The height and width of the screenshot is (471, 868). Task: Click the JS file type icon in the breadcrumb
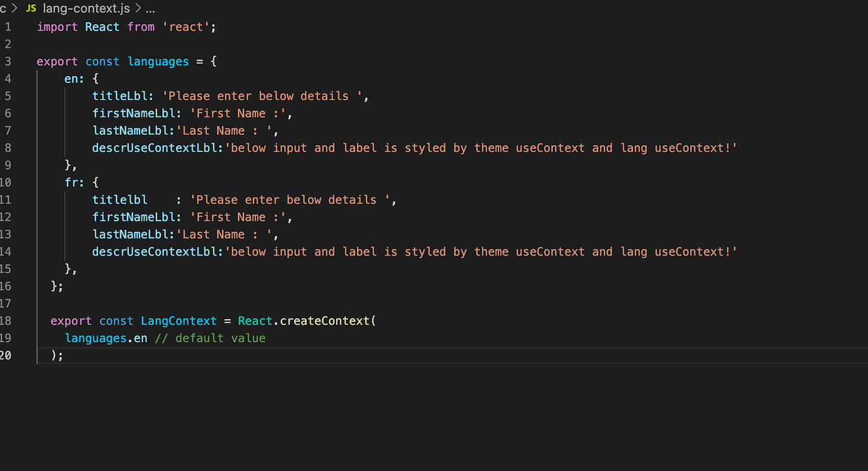pyautogui.click(x=30, y=9)
